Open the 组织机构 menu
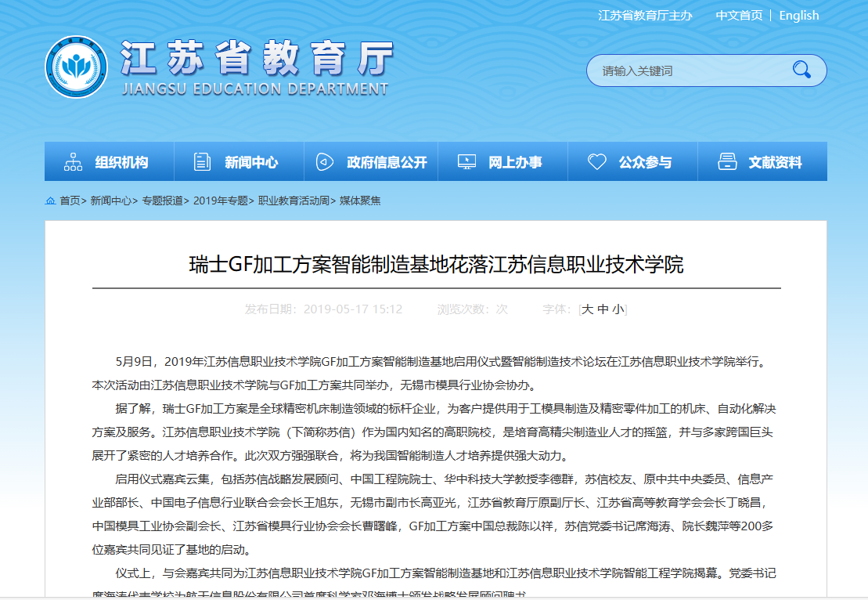Viewport: 868px width, 600px height. (109, 161)
